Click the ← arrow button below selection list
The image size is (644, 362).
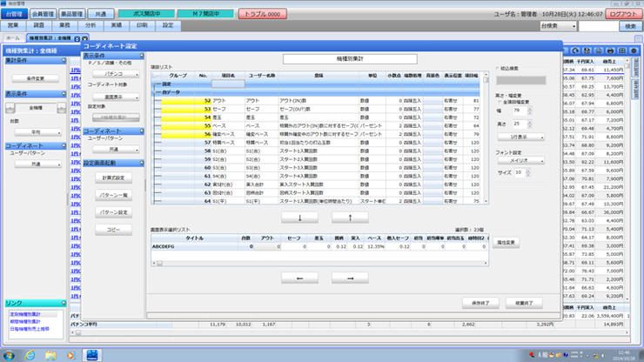click(300, 278)
